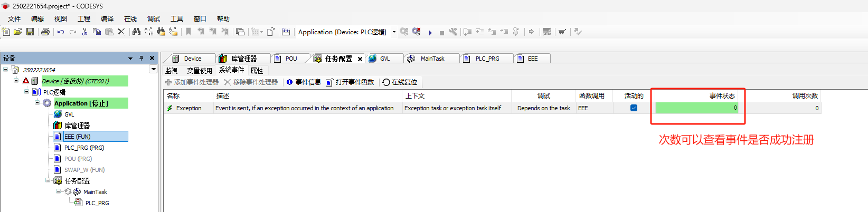Click 添加事件处理器 button
This screenshot has width=868, height=212.
pyautogui.click(x=192, y=82)
